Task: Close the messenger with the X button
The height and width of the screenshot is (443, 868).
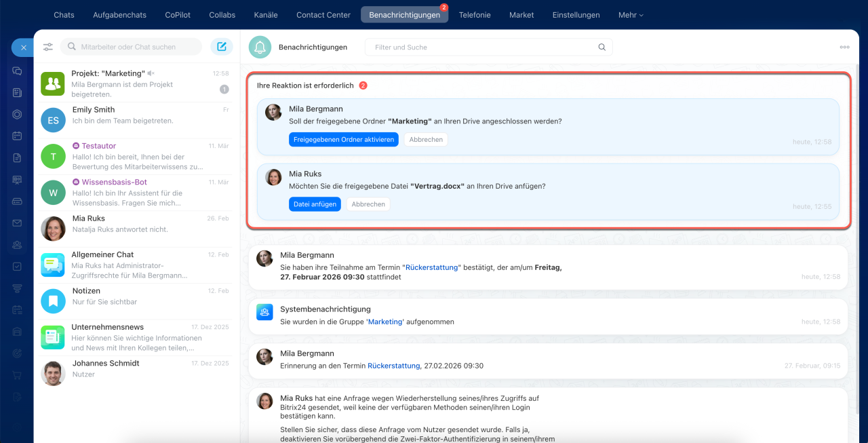Action: point(23,47)
